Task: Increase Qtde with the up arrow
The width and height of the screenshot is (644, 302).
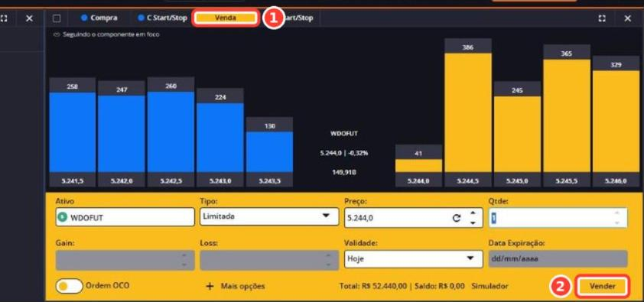Action: (616, 213)
